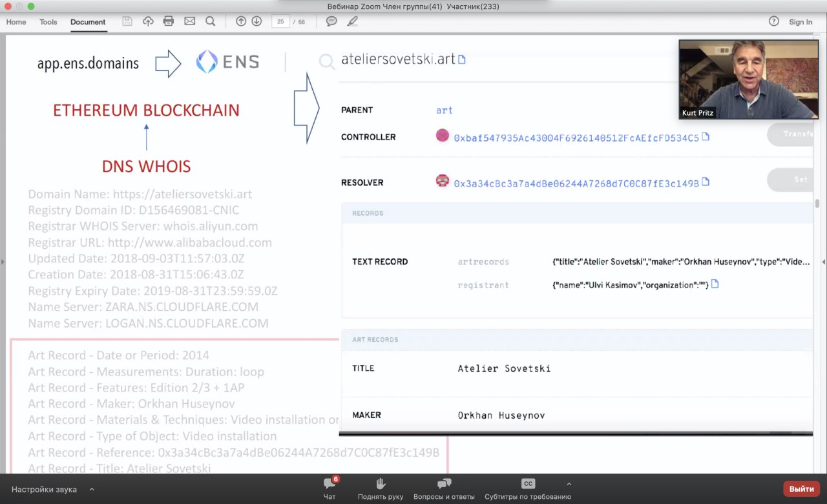Click resolver address 0x3a34cBc3a7a...
The image size is (827, 504).
point(576,183)
